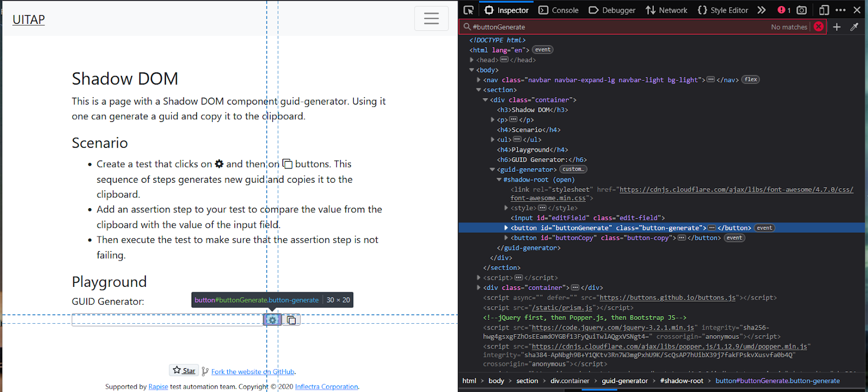Expand the head element node

coord(472,60)
